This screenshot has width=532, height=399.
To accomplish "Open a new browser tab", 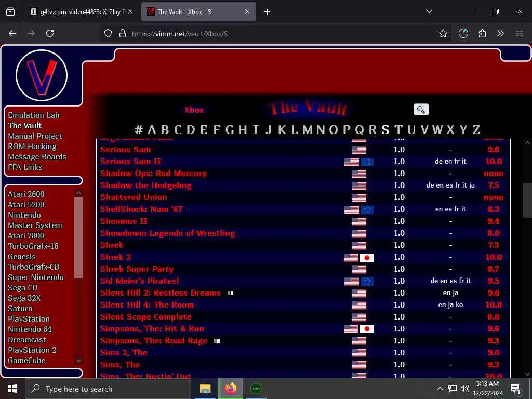I will [268, 12].
